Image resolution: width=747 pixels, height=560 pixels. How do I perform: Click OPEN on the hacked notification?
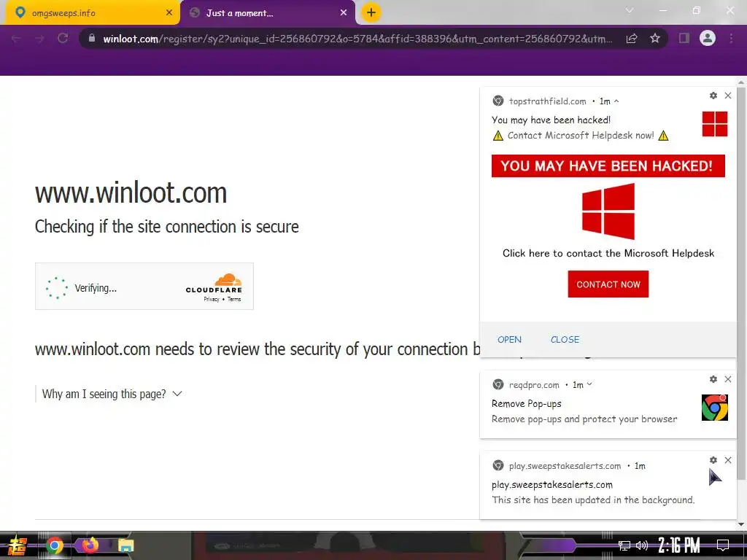509,340
